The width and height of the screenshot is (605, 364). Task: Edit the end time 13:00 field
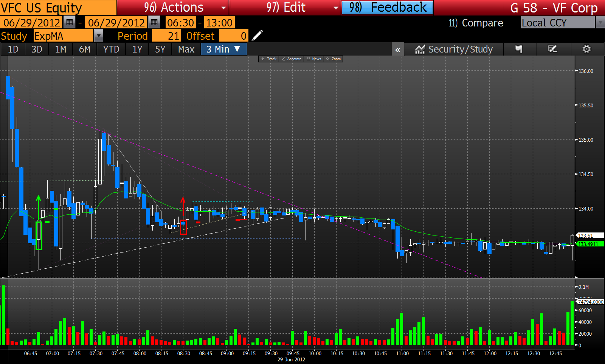pyautogui.click(x=219, y=23)
